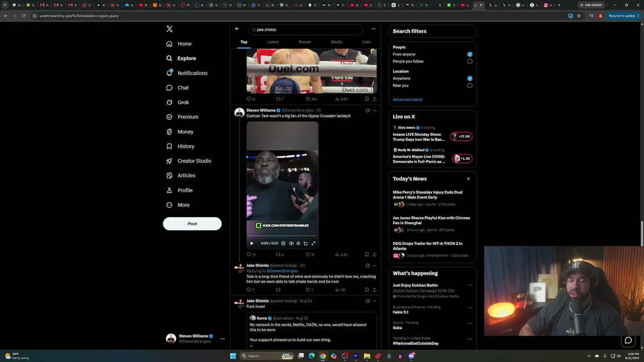Open more options on Steven Williams' post

coord(374,111)
